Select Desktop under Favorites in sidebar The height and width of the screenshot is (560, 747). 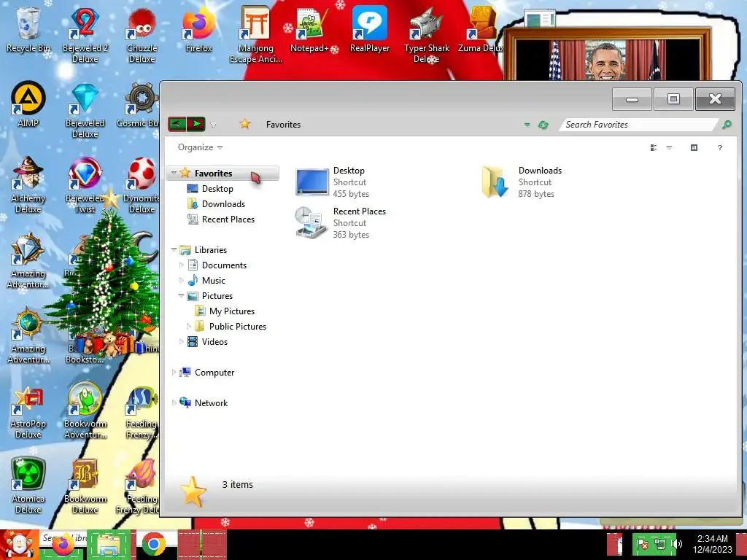pyautogui.click(x=217, y=189)
